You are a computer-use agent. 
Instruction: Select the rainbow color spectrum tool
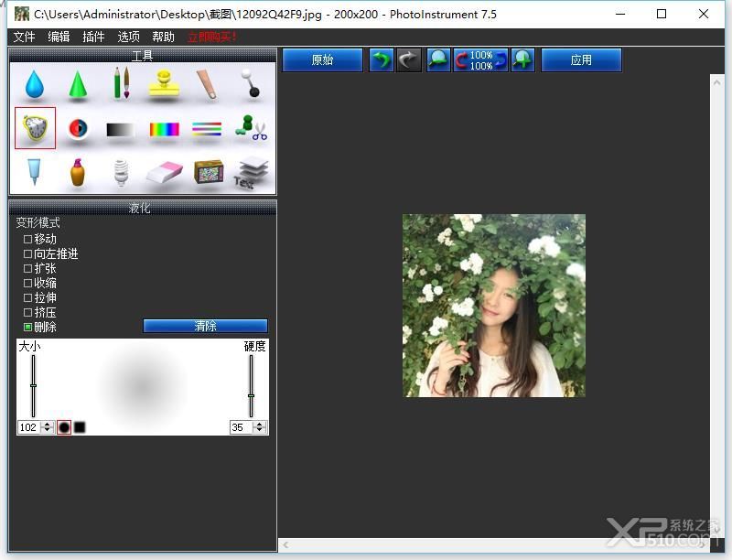click(165, 129)
